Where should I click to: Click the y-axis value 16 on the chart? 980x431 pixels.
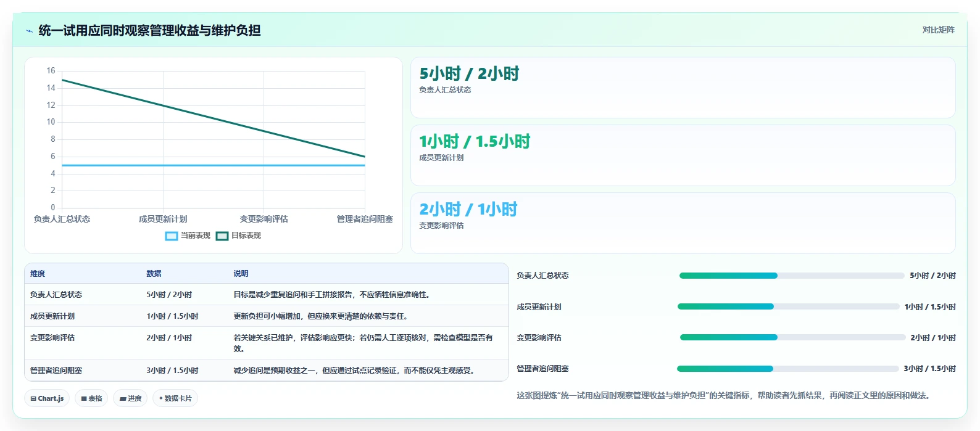51,71
